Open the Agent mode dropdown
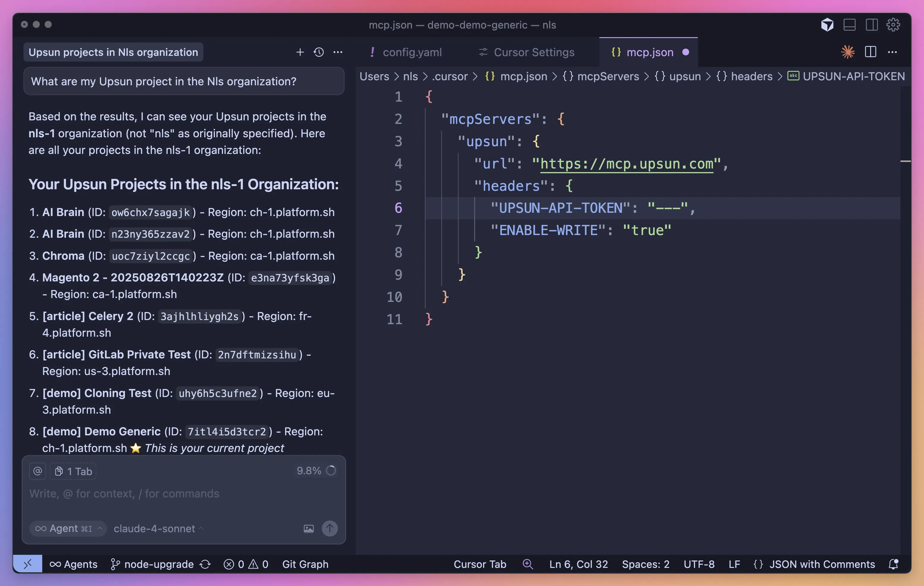 coord(68,528)
